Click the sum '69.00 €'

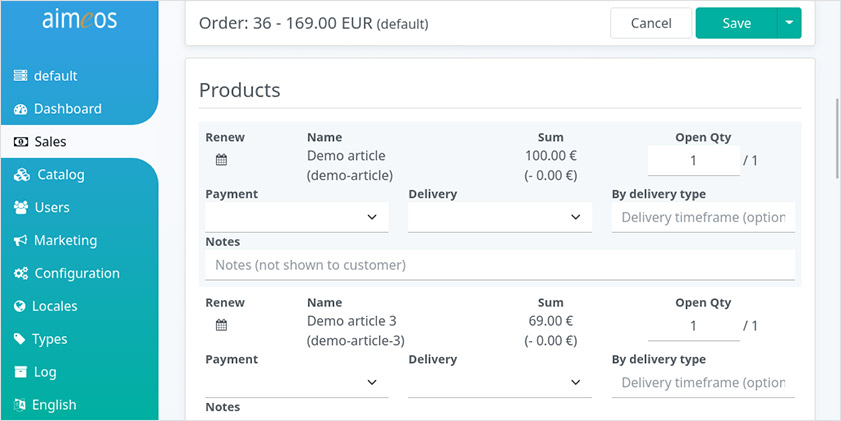tap(551, 321)
